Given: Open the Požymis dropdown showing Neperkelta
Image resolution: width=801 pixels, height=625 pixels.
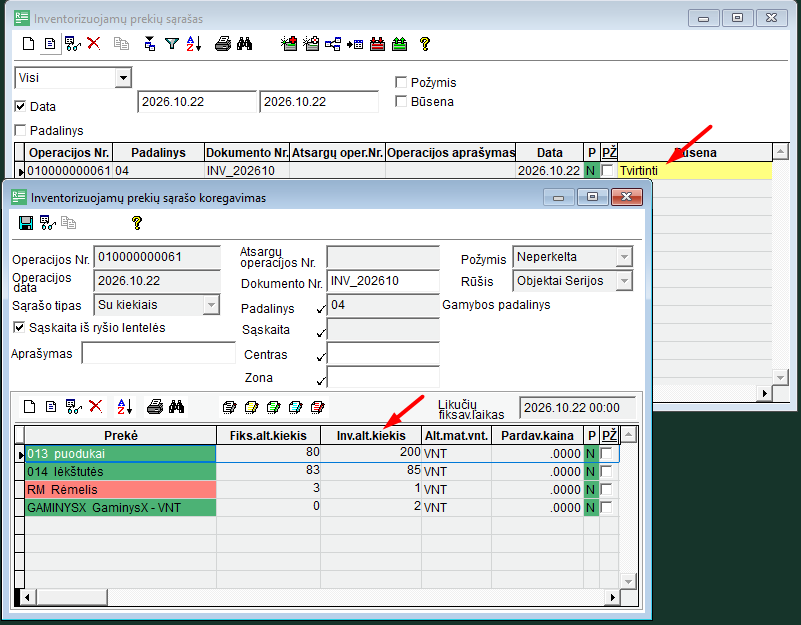Looking at the screenshot, I should pos(624,257).
